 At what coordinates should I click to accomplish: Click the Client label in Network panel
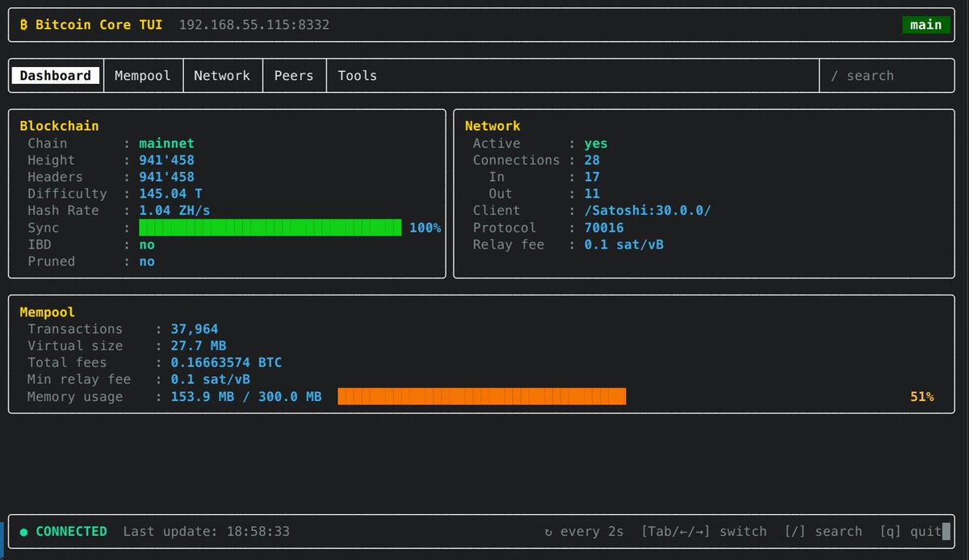(497, 211)
